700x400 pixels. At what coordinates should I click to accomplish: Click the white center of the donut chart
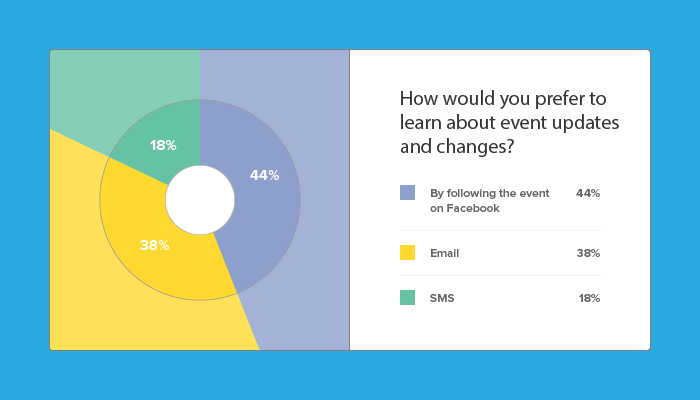[200, 200]
